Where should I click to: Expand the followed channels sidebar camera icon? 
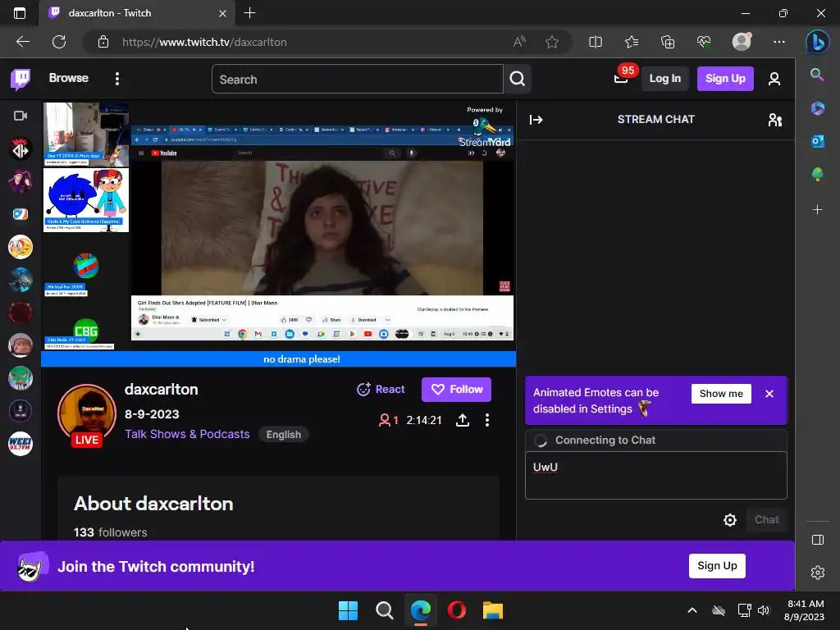[21, 116]
